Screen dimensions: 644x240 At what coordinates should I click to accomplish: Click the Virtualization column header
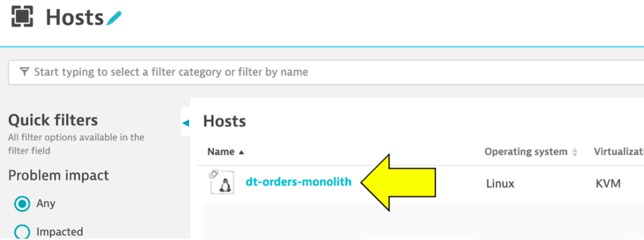pos(618,152)
